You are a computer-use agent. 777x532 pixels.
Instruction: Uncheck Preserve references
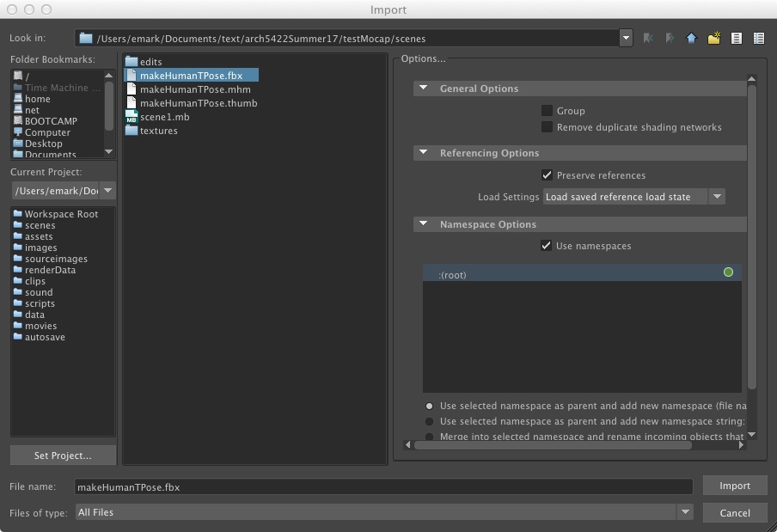point(548,175)
